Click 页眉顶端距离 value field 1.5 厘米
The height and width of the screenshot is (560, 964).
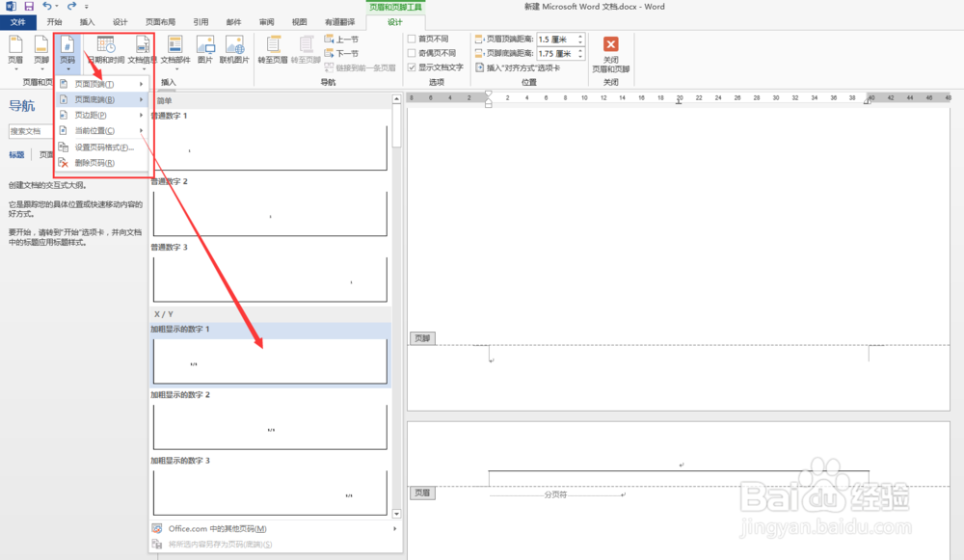coord(556,40)
